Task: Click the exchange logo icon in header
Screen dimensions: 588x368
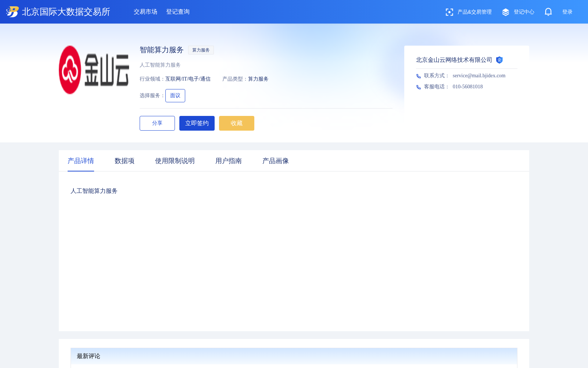Action: [12, 12]
